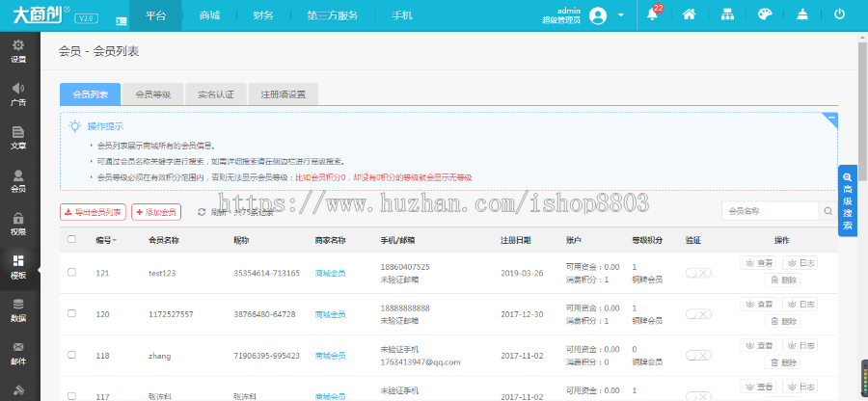The width and height of the screenshot is (868, 401).
Task: Open 商城会员 link for 1172527557
Action: click(331, 314)
